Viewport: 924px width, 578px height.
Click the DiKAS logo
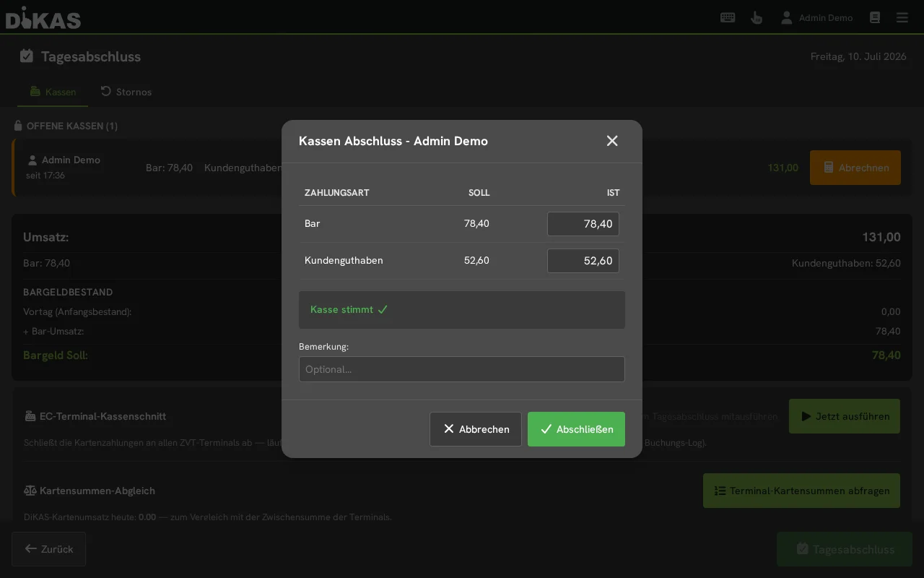(43, 17)
